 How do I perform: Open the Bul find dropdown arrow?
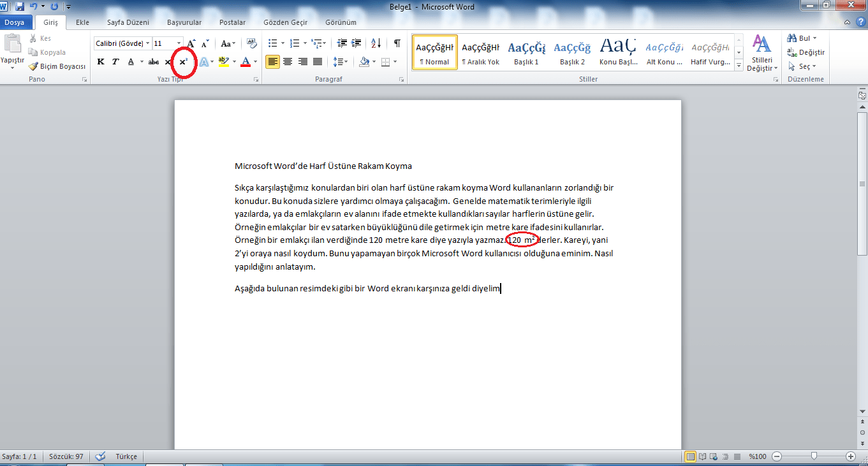coord(814,38)
